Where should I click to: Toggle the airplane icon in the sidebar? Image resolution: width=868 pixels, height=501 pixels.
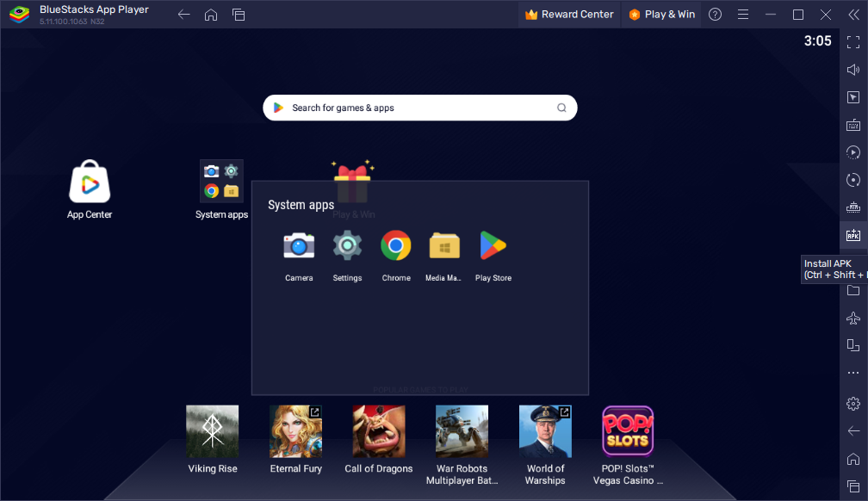click(853, 318)
